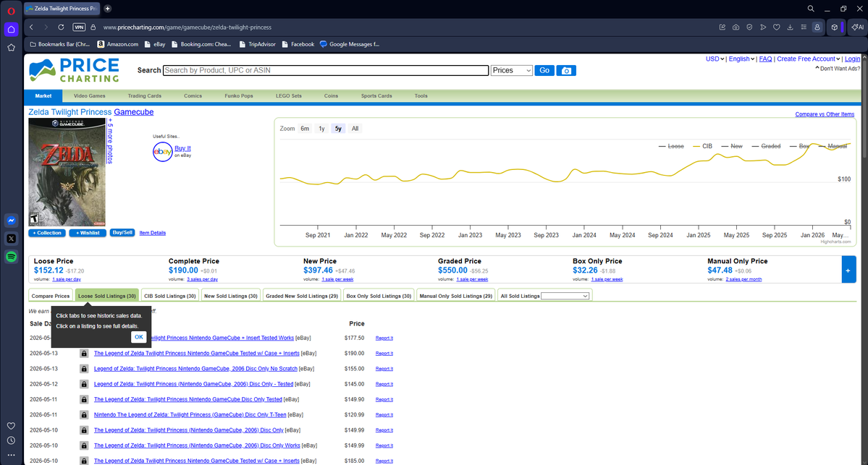The image size is (868, 465).
Task: Open the Zelda GameCube cover thumbnail
Action: pyautogui.click(x=67, y=172)
